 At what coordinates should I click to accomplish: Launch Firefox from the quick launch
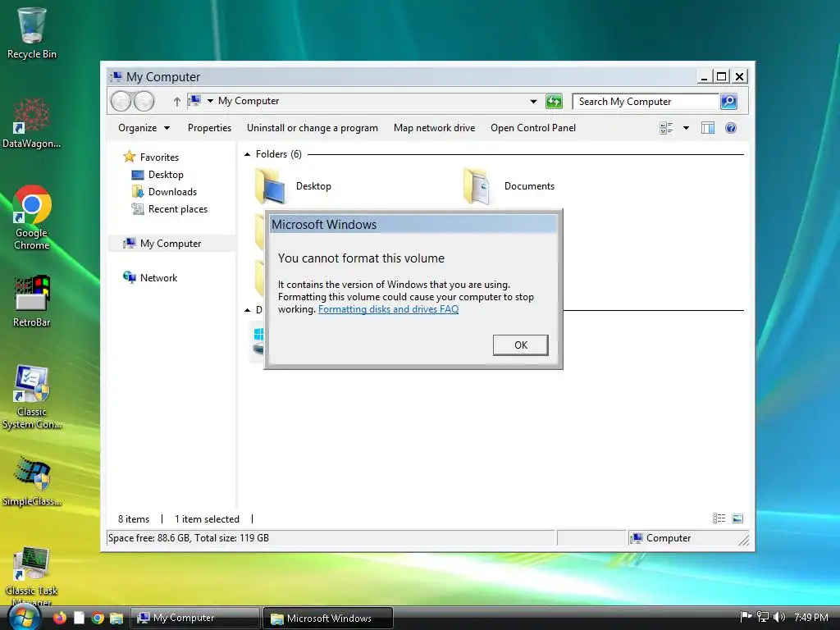coord(59,619)
